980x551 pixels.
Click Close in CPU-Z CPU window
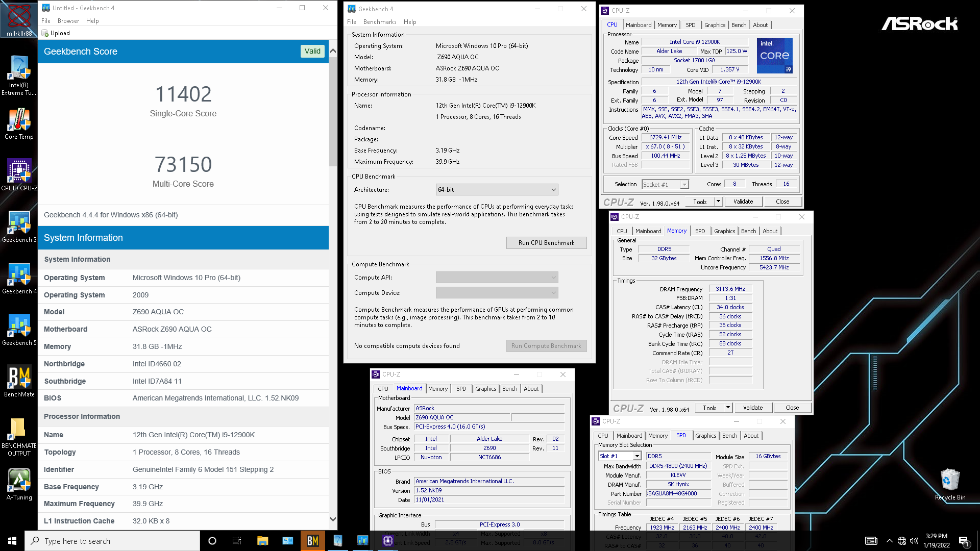[782, 202]
